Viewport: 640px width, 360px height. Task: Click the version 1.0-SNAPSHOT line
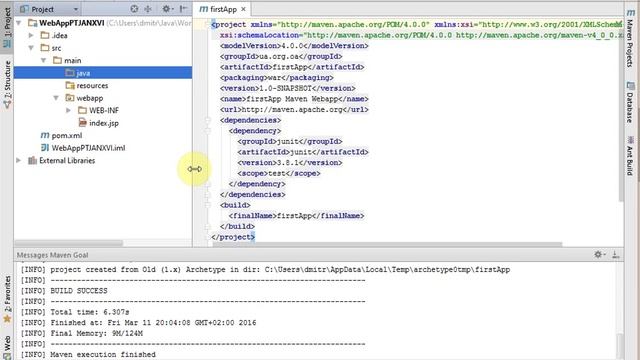(x=288, y=88)
